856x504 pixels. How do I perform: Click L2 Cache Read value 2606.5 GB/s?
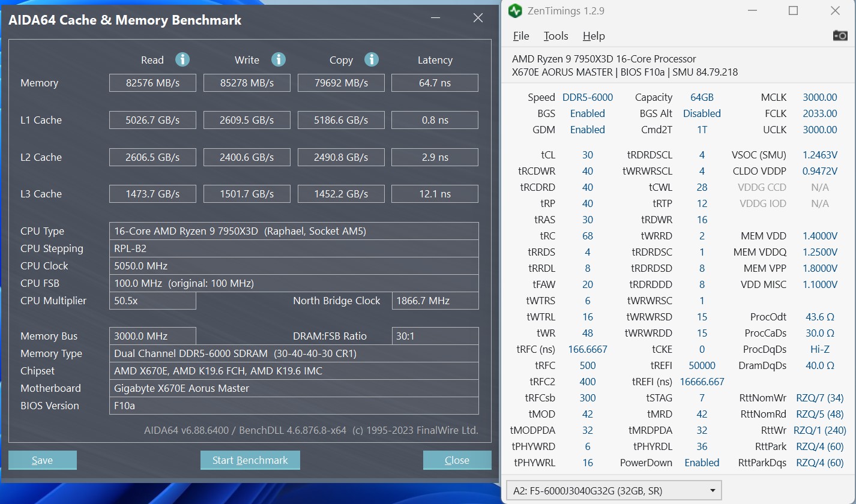coord(152,157)
